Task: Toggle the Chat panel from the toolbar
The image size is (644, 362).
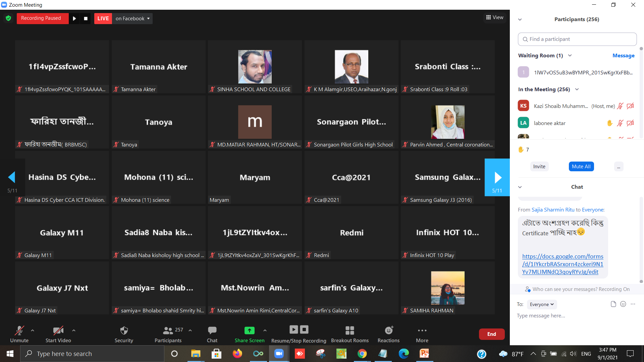Action: point(212,334)
